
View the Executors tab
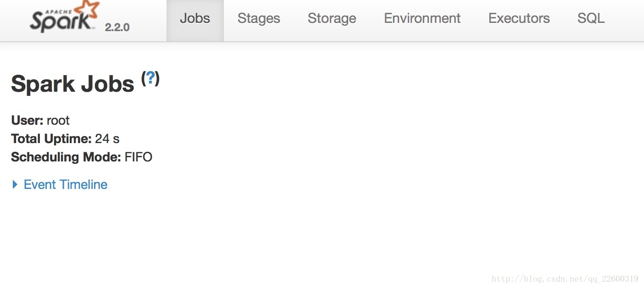(519, 18)
